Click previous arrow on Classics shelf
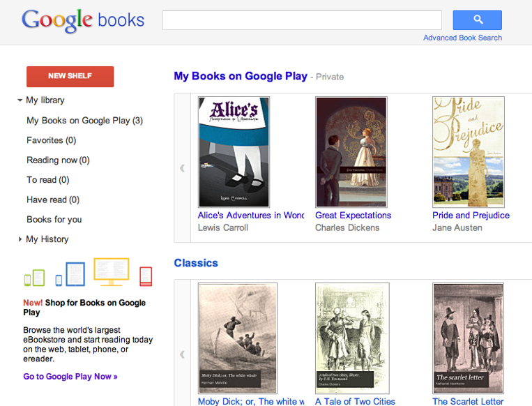Image resolution: width=532 pixels, height=406 pixels. tap(182, 354)
